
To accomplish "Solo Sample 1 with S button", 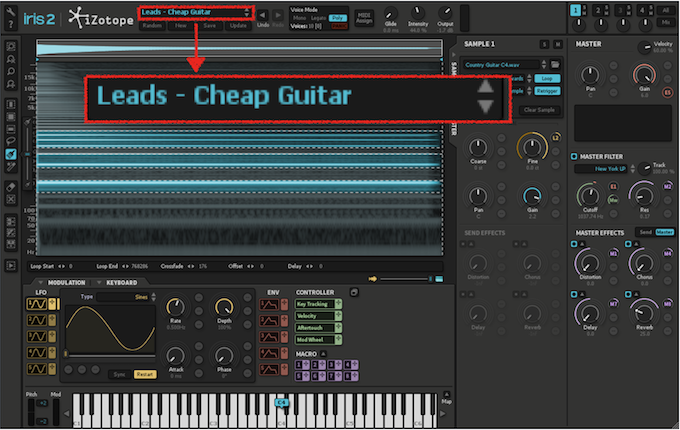I will [x=544, y=44].
